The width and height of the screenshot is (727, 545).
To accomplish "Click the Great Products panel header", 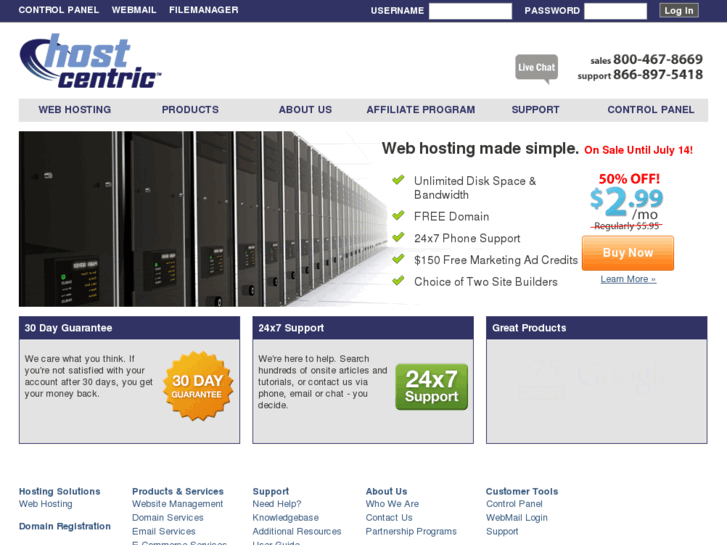I will (597, 328).
